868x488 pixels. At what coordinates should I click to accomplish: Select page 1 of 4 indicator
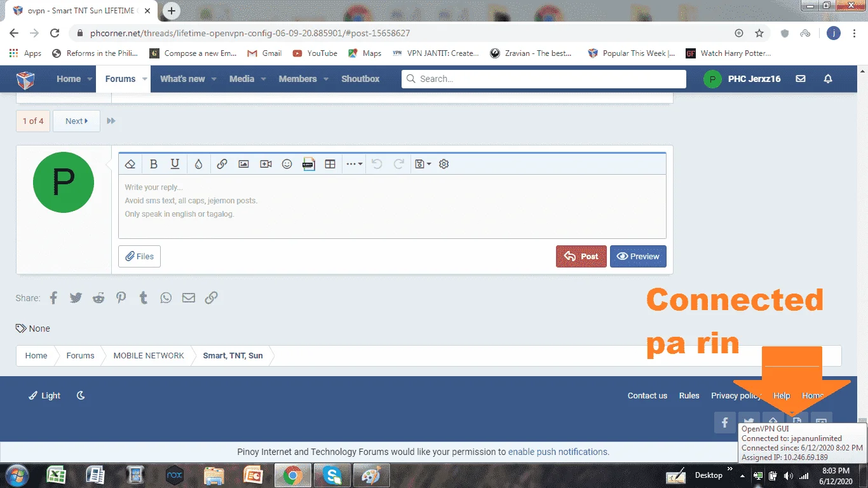(x=33, y=121)
